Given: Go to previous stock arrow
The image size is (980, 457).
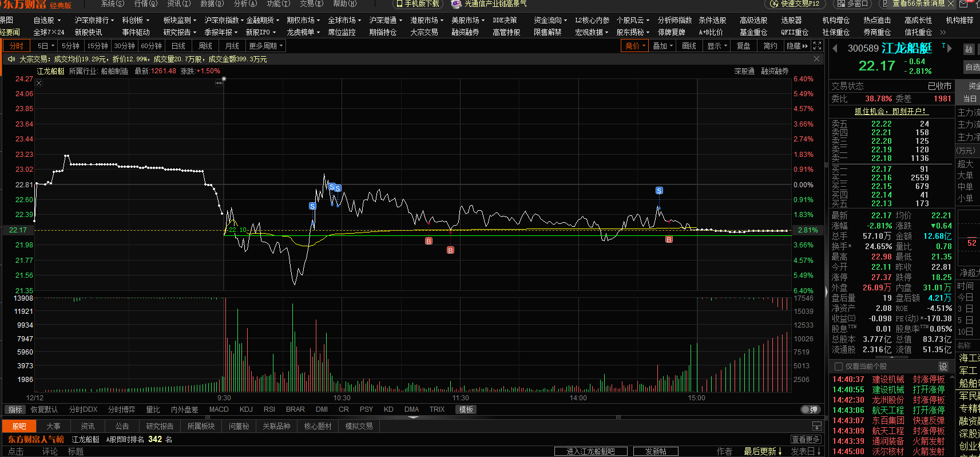Looking at the screenshot, I should (835, 49).
